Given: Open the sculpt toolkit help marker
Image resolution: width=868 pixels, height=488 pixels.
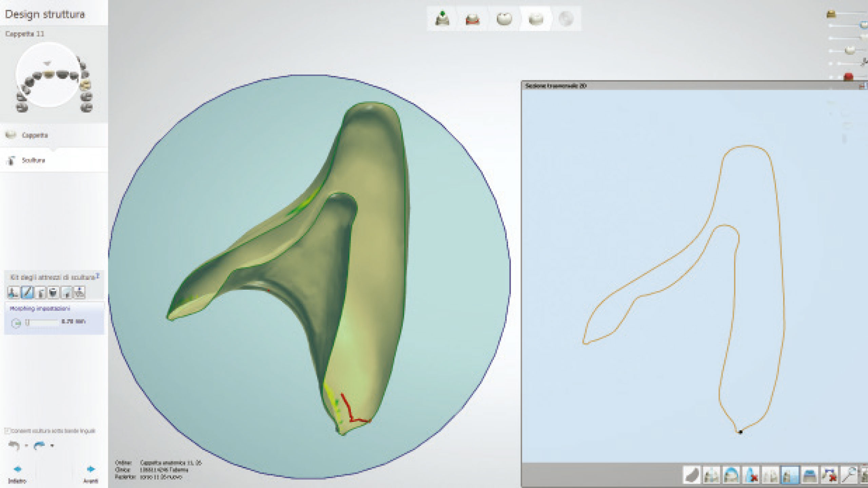Looking at the screenshot, I should pyautogui.click(x=97, y=276).
